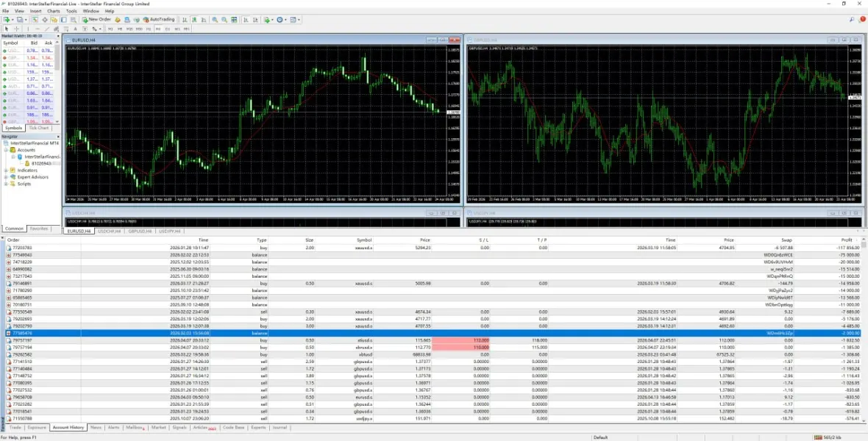Toggle the Data Window toolbar icon
Image resolution: width=868 pixels, height=441 pixels.
pyautogui.click(x=45, y=19)
